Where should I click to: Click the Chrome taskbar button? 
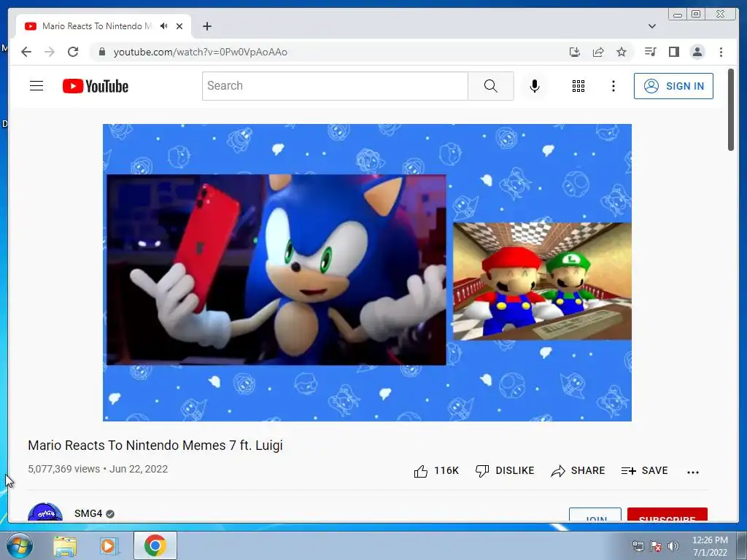(155, 545)
